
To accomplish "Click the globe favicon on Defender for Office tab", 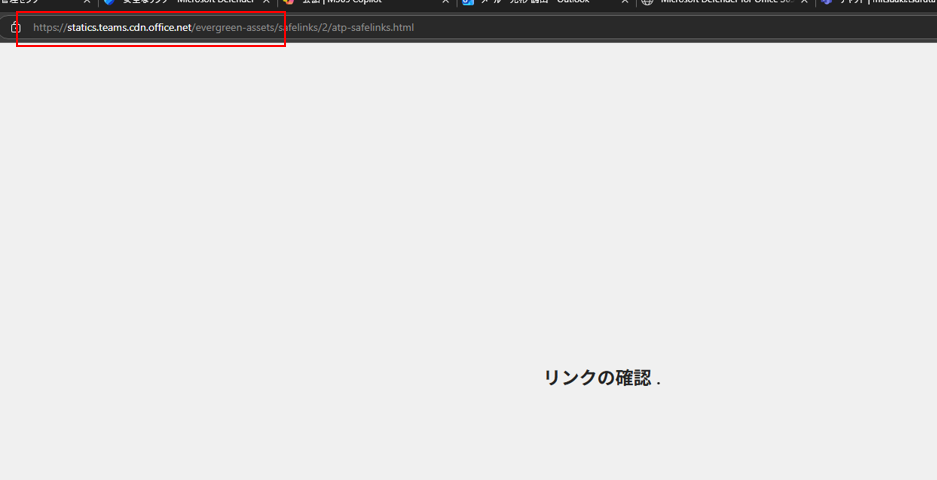I will 647,2.
